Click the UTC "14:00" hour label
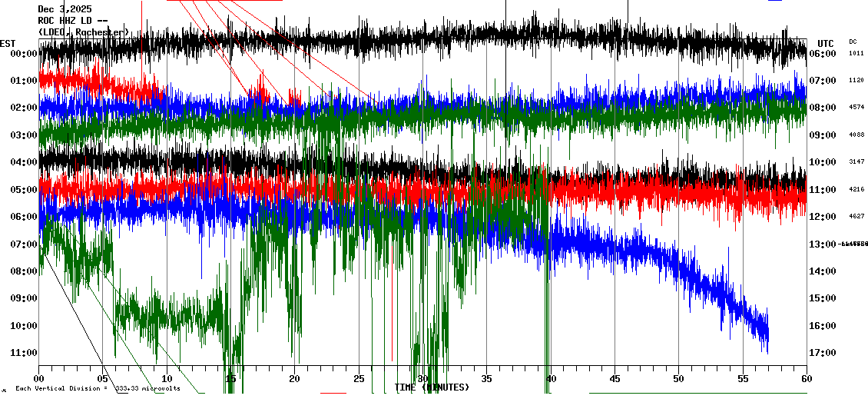Screen dimensions: 868x399 point(822,271)
